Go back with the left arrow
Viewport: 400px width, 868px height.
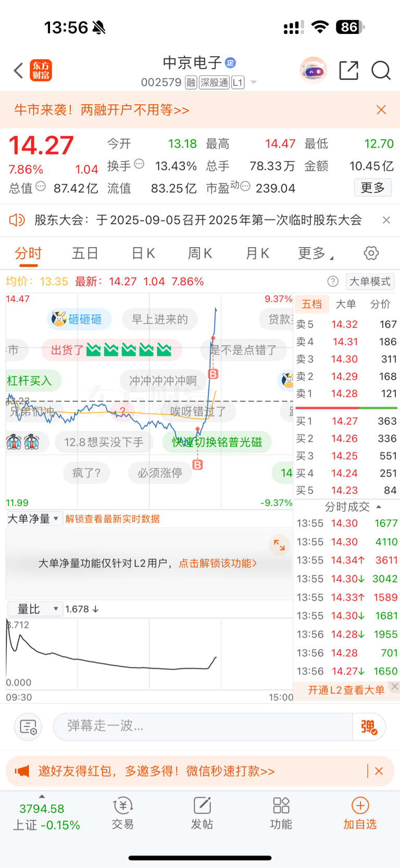point(19,70)
